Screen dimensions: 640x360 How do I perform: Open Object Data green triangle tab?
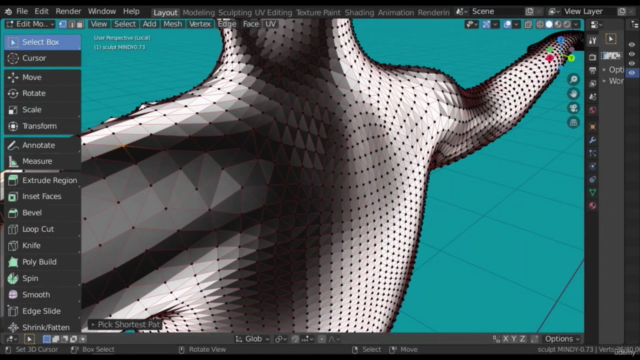pos(593,192)
